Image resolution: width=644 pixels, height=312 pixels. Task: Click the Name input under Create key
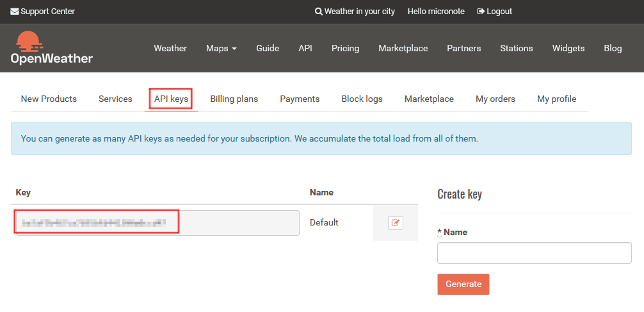(x=535, y=253)
